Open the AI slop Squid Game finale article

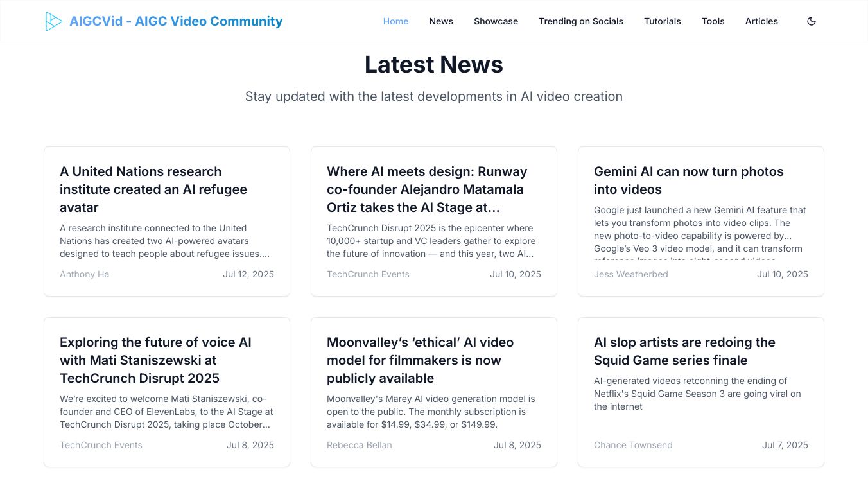pos(684,351)
